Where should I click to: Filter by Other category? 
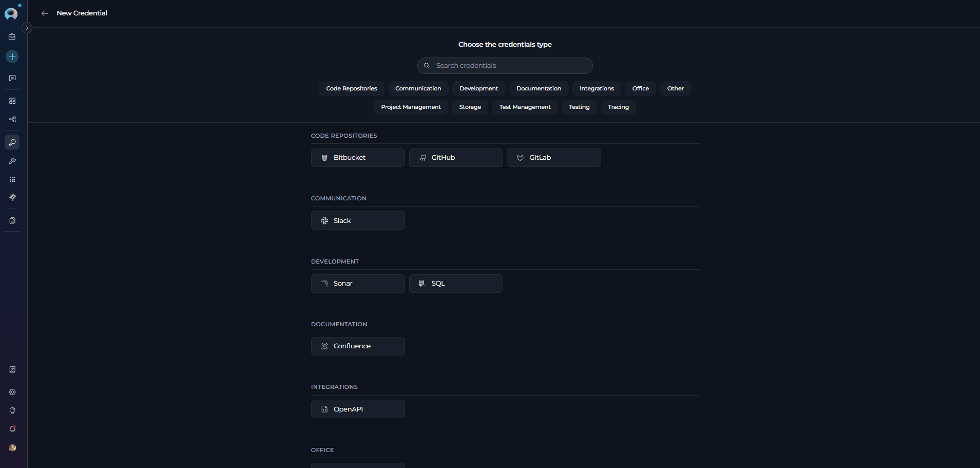point(676,88)
